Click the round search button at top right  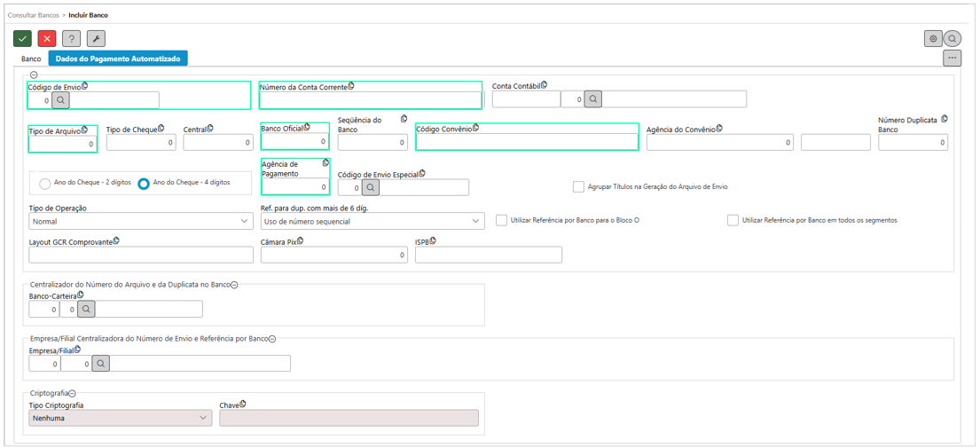click(x=952, y=38)
